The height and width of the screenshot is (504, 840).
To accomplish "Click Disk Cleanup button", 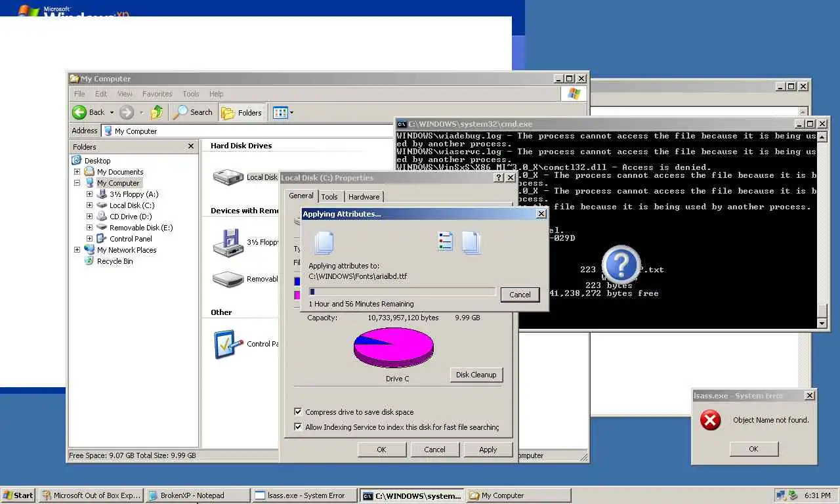I will [476, 375].
